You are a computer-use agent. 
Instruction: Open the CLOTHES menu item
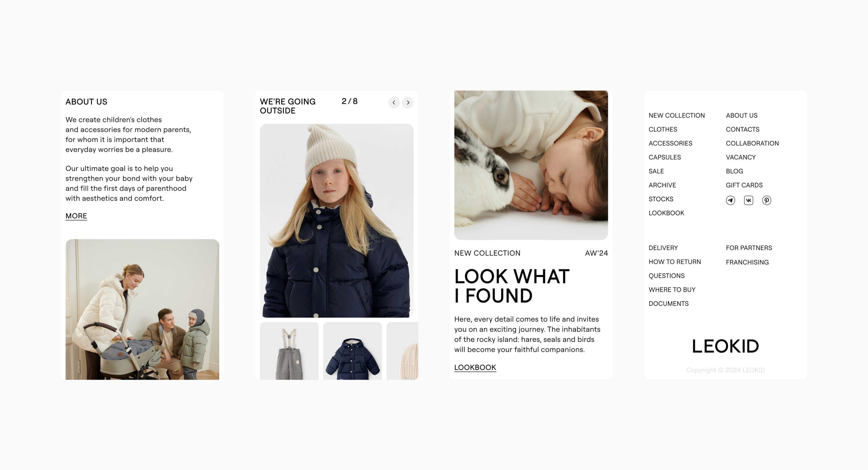click(663, 129)
